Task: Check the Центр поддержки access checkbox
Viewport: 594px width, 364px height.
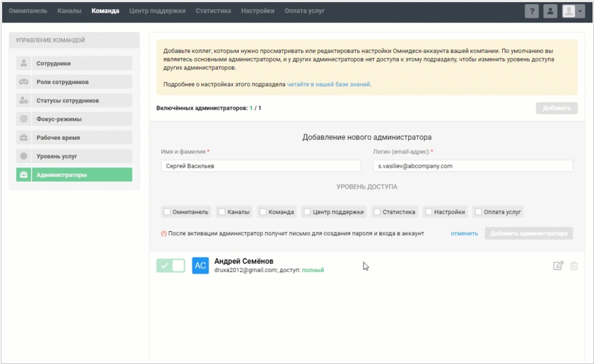Action: point(308,212)
